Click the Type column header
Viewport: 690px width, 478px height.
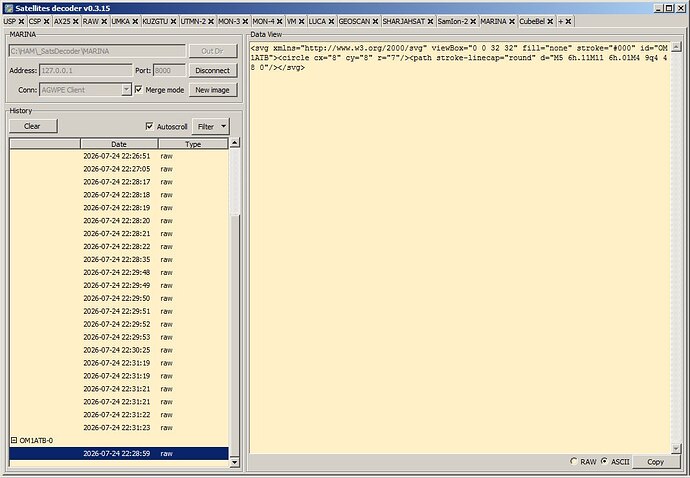coord(193,144)
